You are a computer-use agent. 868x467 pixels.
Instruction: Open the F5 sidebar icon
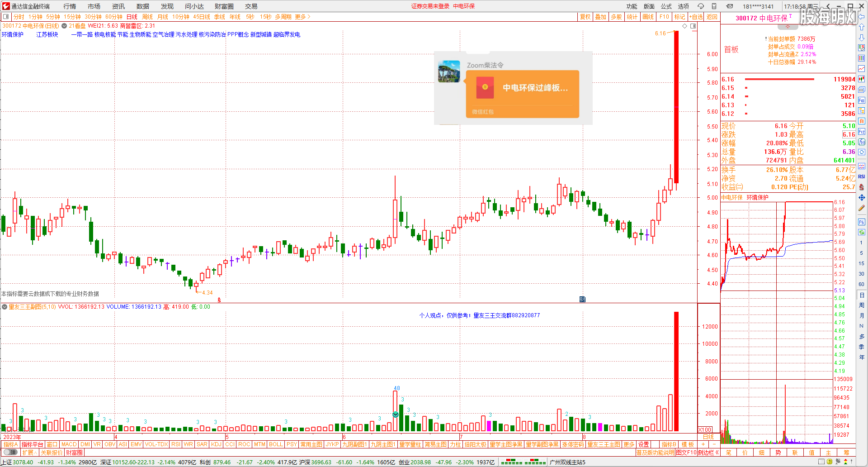tap(862, 222)
